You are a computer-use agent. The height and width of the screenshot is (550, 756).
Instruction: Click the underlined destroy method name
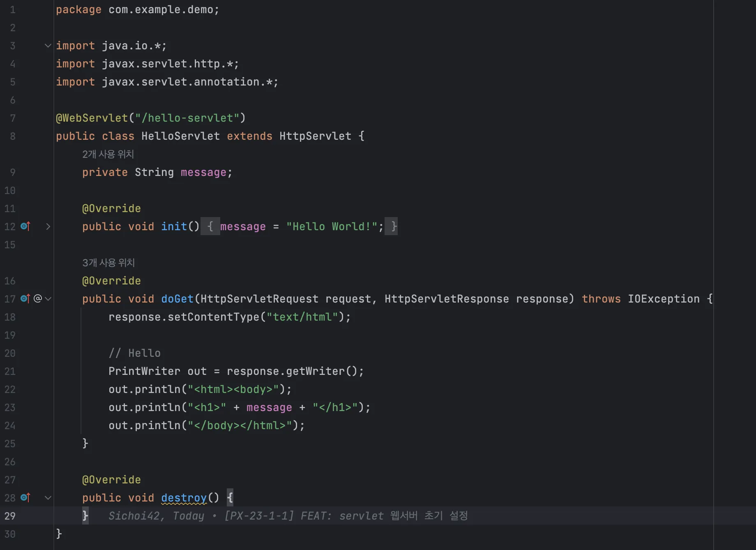pos(184,498)
